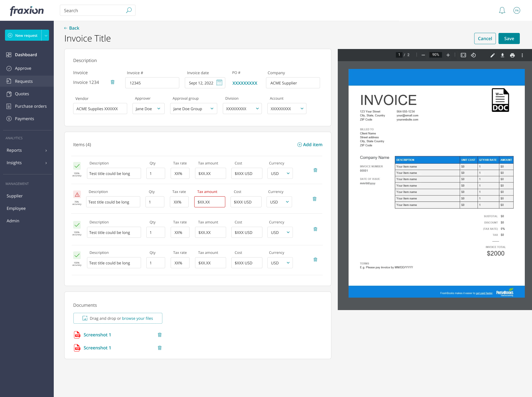This screenshot has height=397, width=532.
Task: Open the invoice date calendar picker
Action: [x=219, y=83]
